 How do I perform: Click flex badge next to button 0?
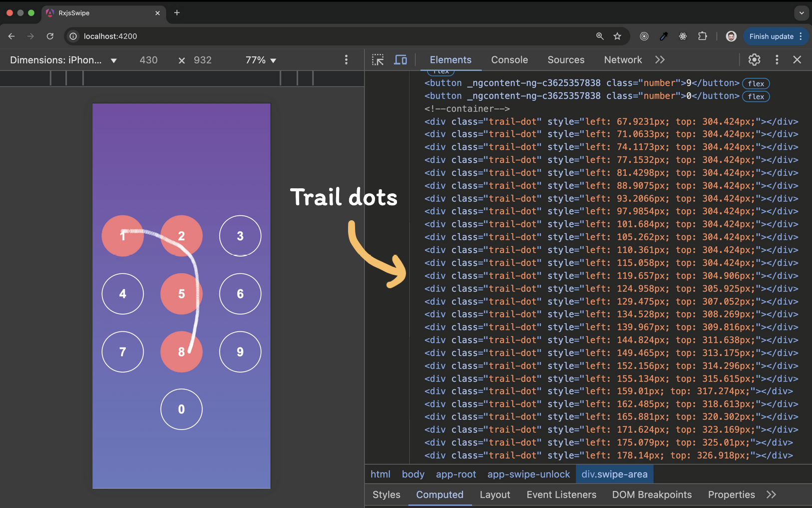click(756, 96)
